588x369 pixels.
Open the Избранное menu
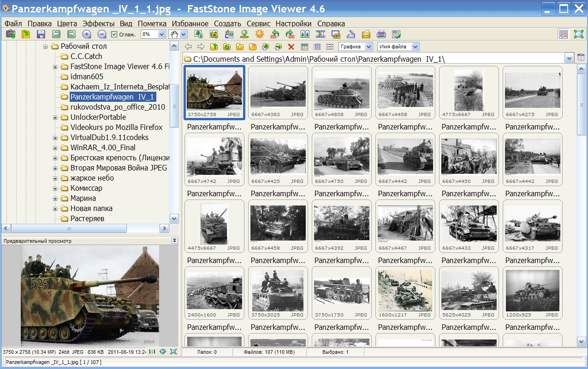[190, 23]
